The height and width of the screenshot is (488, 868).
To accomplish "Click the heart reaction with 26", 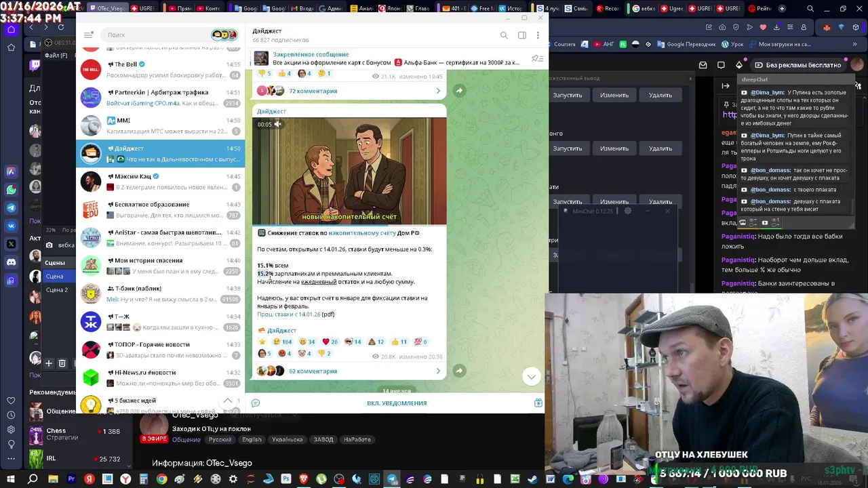I will (330, 342).
